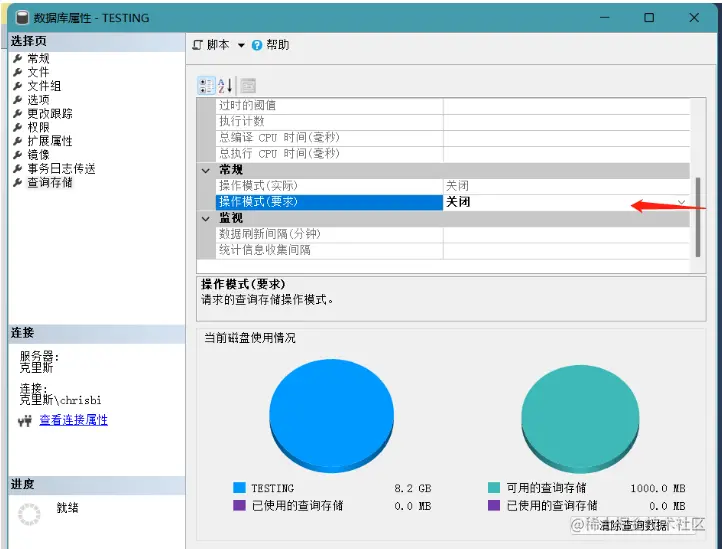Select the 操作模式(要求) property row

coord(453,202)
